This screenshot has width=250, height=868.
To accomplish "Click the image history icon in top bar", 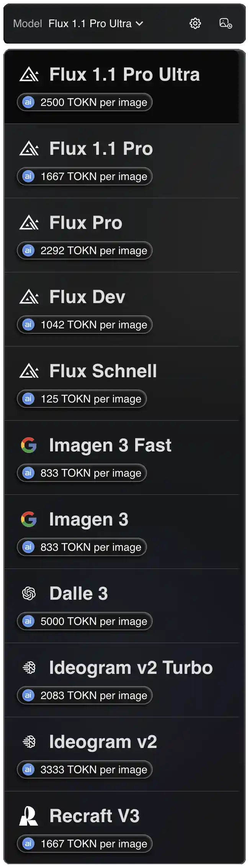I will pyautogui.click(x=225, y=23).
